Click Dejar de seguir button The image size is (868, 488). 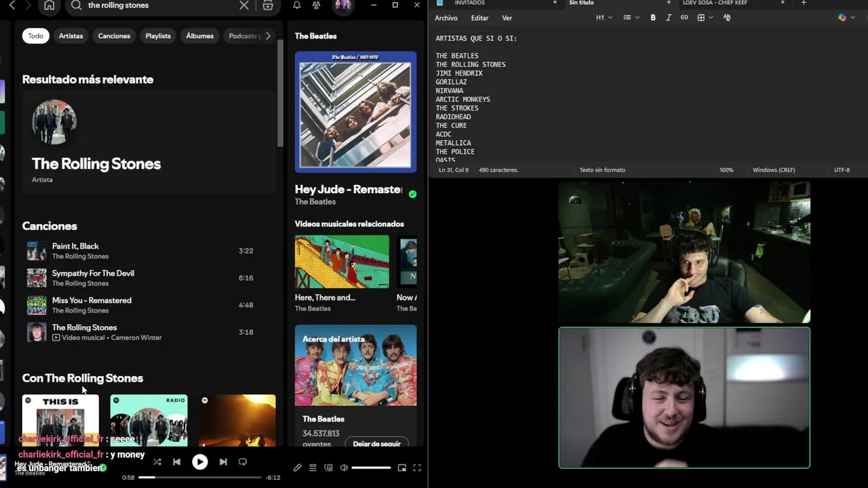pyautogui.click(x=376, y=443)
